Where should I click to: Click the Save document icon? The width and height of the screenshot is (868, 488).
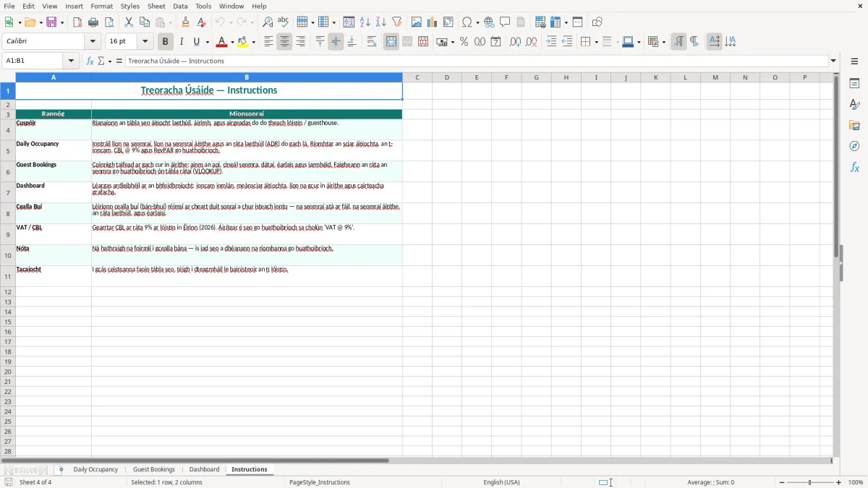coord(51,22)
